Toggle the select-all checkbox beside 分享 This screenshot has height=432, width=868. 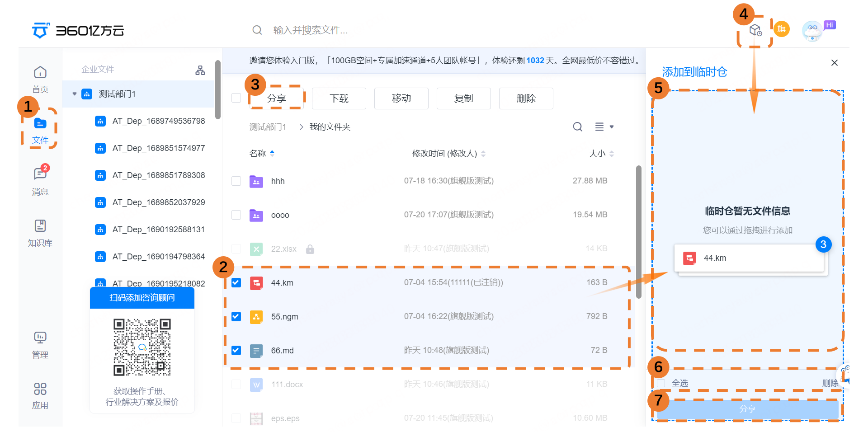tap(236, 98)
